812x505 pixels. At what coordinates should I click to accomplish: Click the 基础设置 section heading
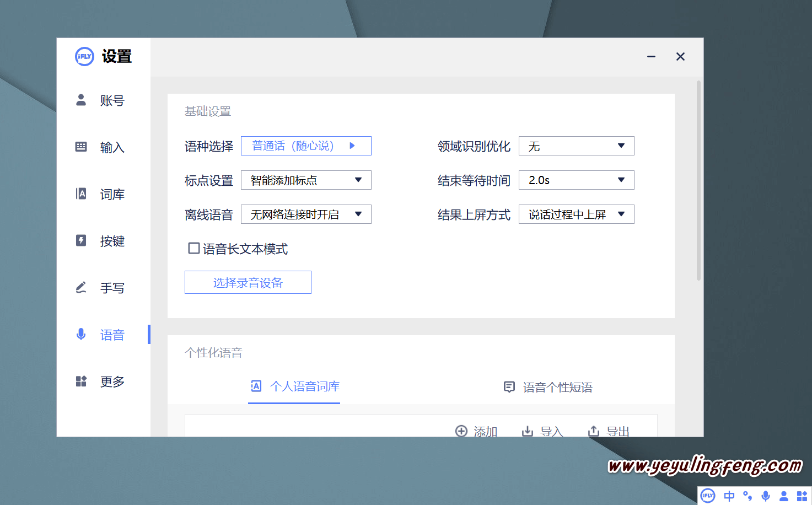(x=208, y=111)
